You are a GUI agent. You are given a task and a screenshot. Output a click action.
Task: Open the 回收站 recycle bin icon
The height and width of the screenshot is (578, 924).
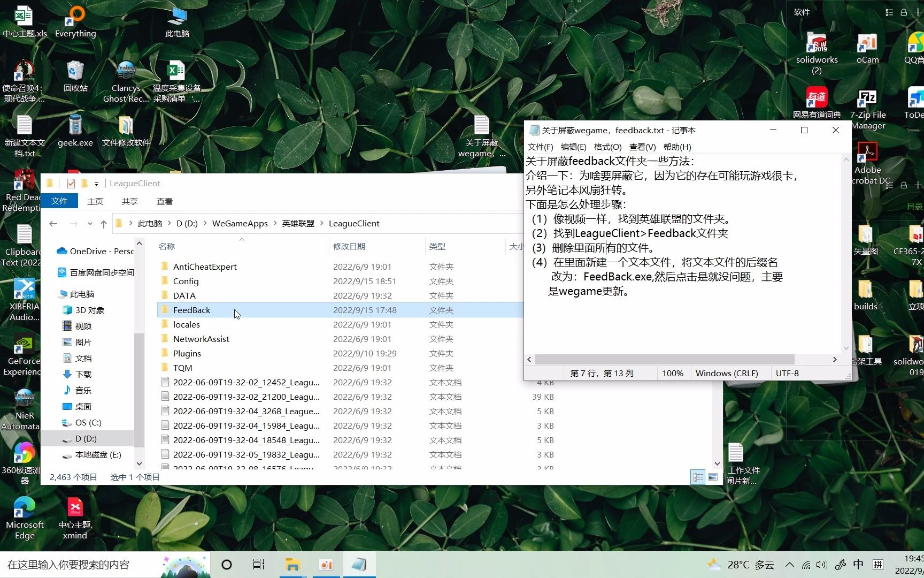[75, 76]
